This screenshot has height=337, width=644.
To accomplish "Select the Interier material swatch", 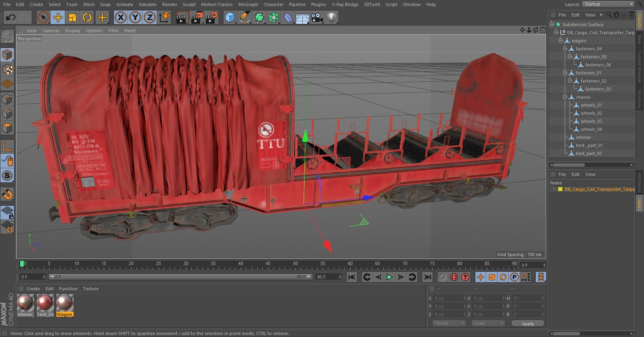I will [25, 305].
